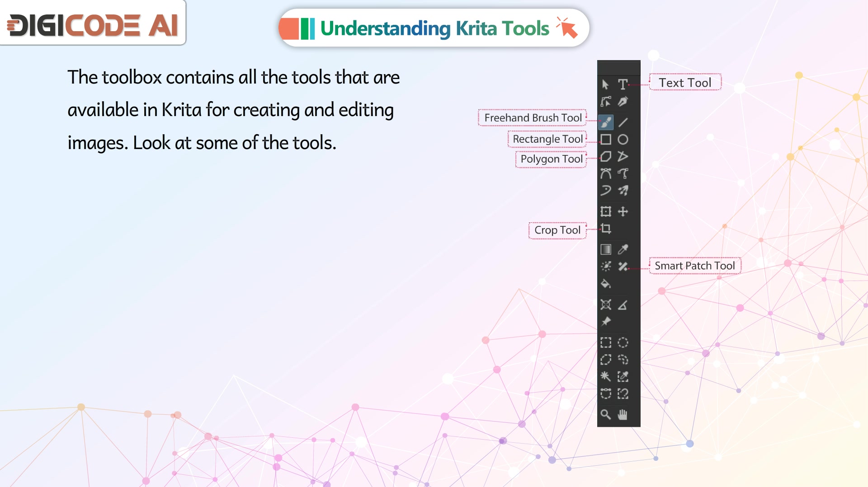Screen dimensions: 868x487
Task: Pick the Crop tool icon
Action: tap(606, 229)
